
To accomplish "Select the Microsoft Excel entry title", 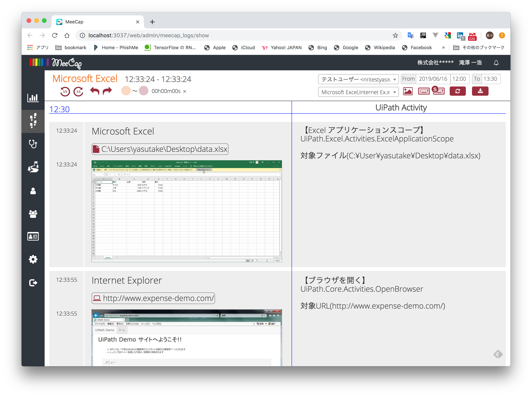I will [x=123, y=131].
